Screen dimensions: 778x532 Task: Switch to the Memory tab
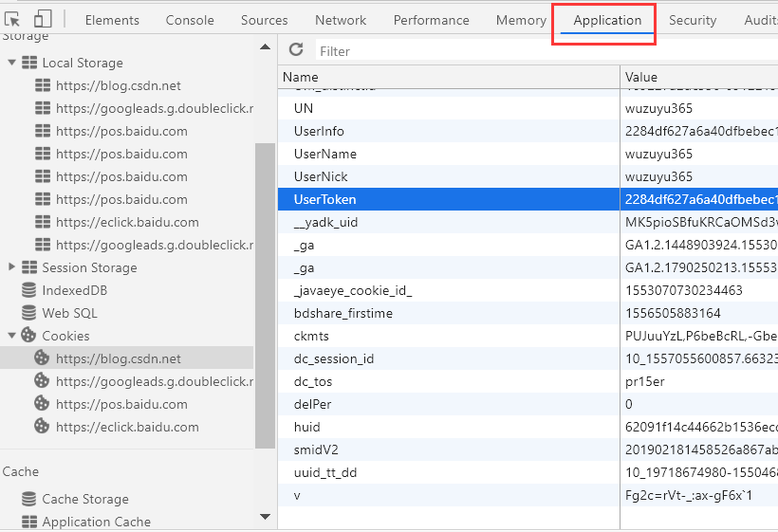coord(521,20)
